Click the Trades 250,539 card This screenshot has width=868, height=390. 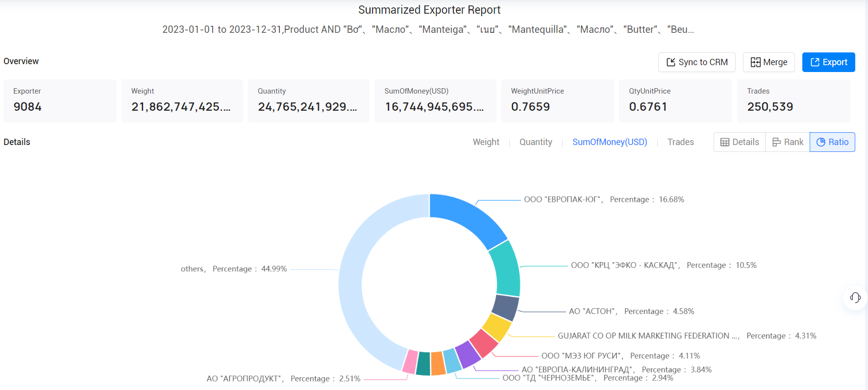click(x=794, y=100)
